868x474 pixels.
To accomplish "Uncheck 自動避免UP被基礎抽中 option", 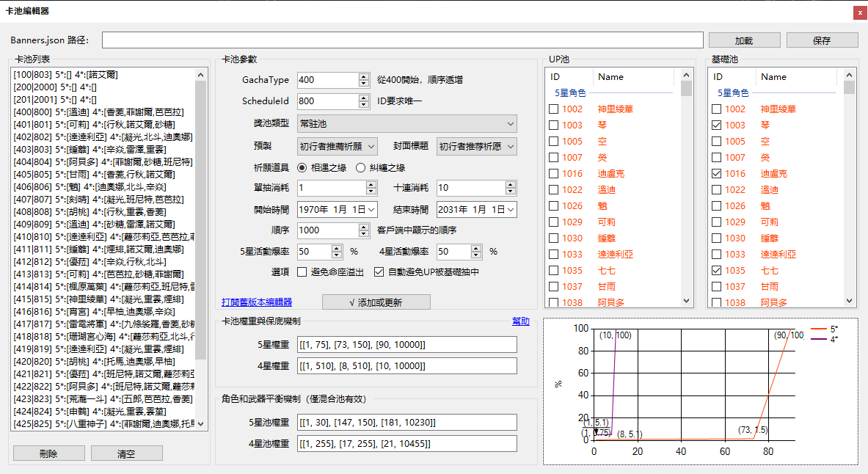I will click(379, 272).
